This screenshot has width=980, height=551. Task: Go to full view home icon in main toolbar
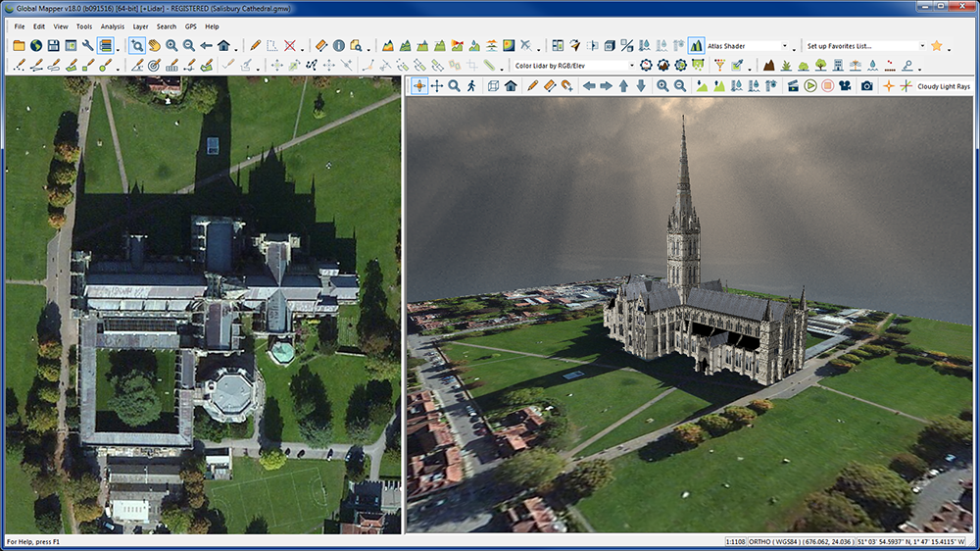coord(223,46)
